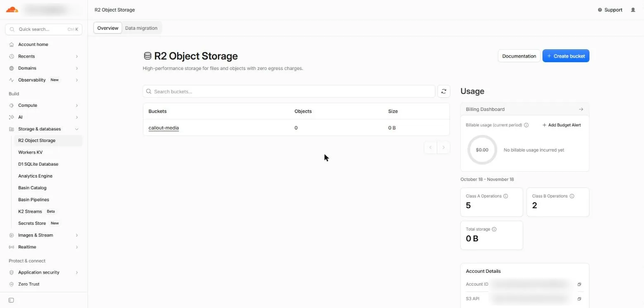Open the Documentation button
Image resolution: width=644 pixels, height=308 pixels.
519,56
